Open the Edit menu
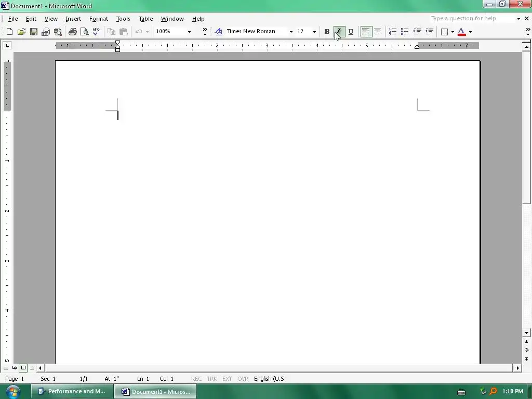 [31, 19]
